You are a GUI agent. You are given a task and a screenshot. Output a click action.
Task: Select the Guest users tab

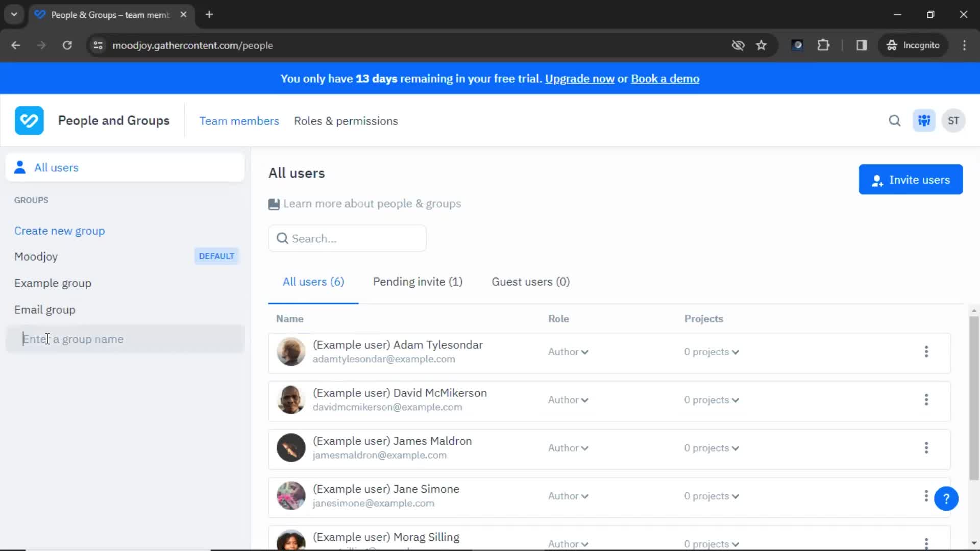click(x=531, y=281)
